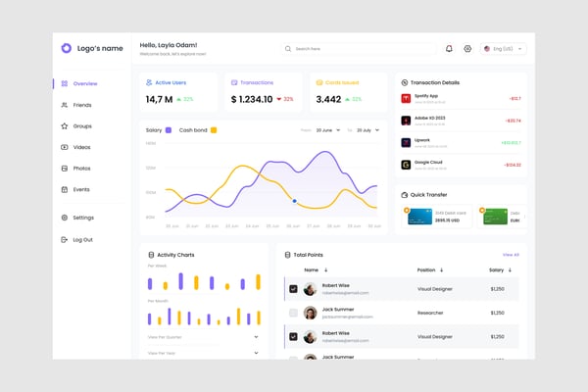Open the 20 July to-date dropdown
Image resolution: width=588 pixels, height=392 pixels.
[x=367, y=130]
